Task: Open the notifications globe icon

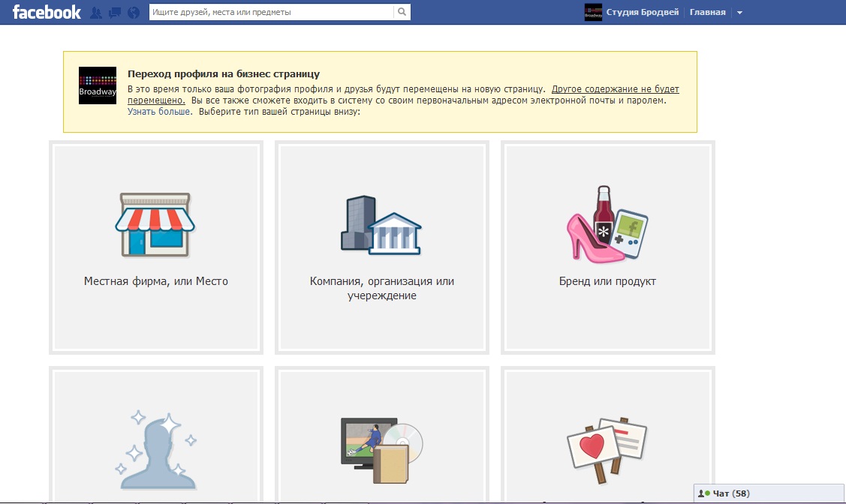Action: [x=134, y=13]
